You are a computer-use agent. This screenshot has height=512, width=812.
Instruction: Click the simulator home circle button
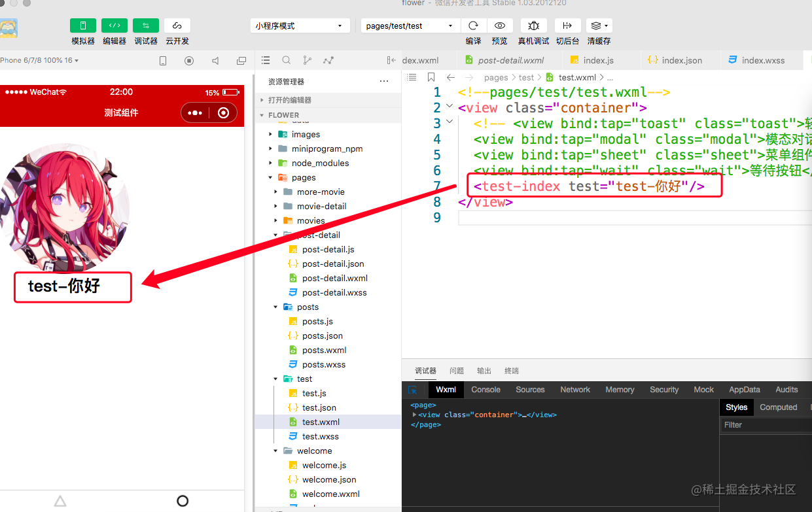[183, 501]
